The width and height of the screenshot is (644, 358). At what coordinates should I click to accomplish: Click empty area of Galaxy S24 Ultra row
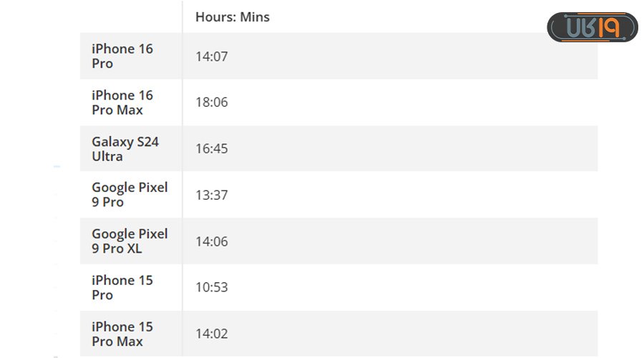(411, 148)
